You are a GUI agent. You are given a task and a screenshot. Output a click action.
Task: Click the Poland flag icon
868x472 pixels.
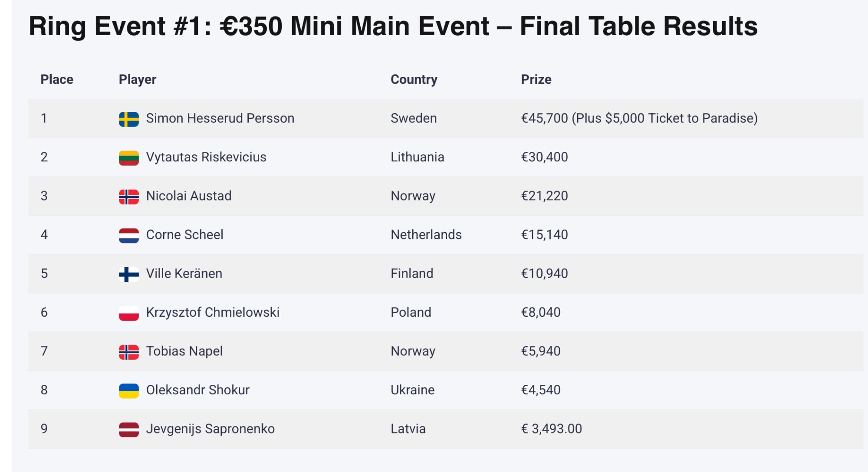pos(129,313)
